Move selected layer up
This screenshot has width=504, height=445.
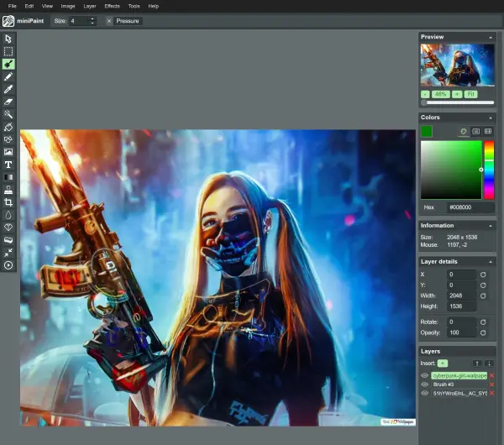[x=477, y=364]
